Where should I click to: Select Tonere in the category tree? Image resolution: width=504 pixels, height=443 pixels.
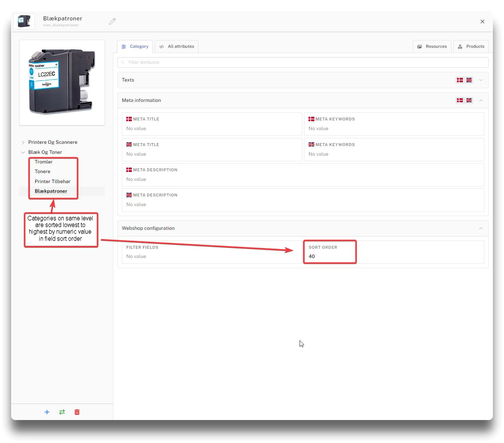click(x=43, y=172)
